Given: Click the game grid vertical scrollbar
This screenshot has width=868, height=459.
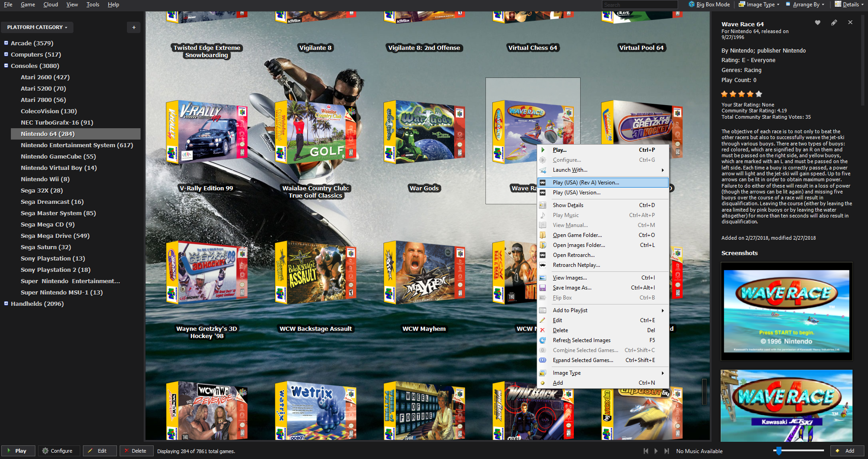Looking at the screenshot, I should point(704,391).
